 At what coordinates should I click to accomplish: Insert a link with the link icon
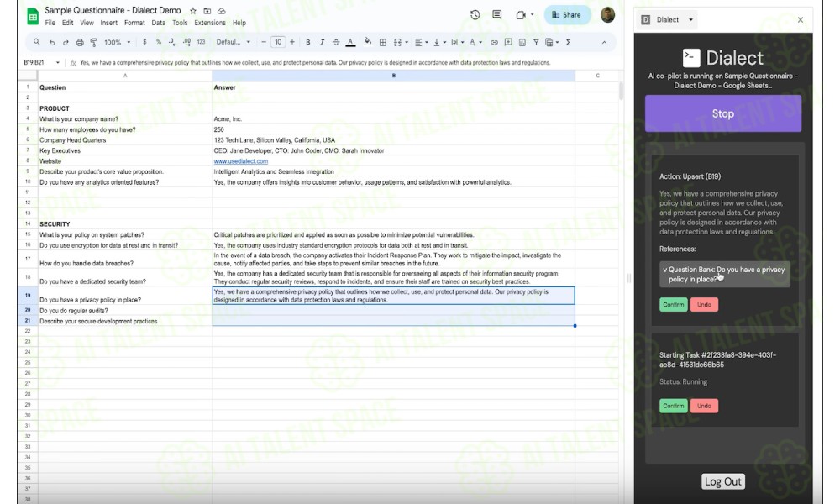pos(494,42)
